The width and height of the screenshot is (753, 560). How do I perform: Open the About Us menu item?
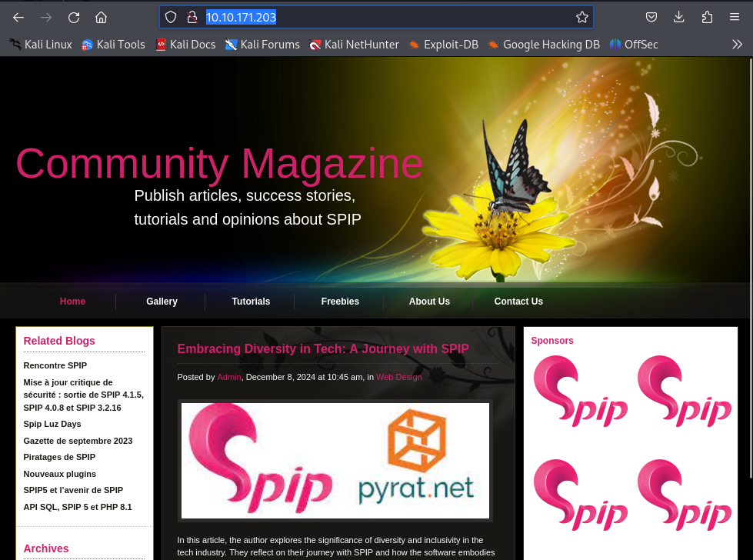pos(429,301)
